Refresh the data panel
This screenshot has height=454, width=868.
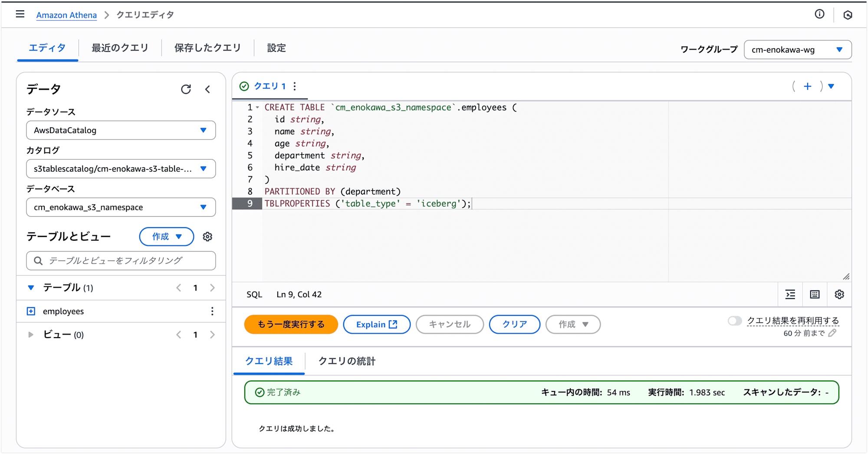point(186,89)
